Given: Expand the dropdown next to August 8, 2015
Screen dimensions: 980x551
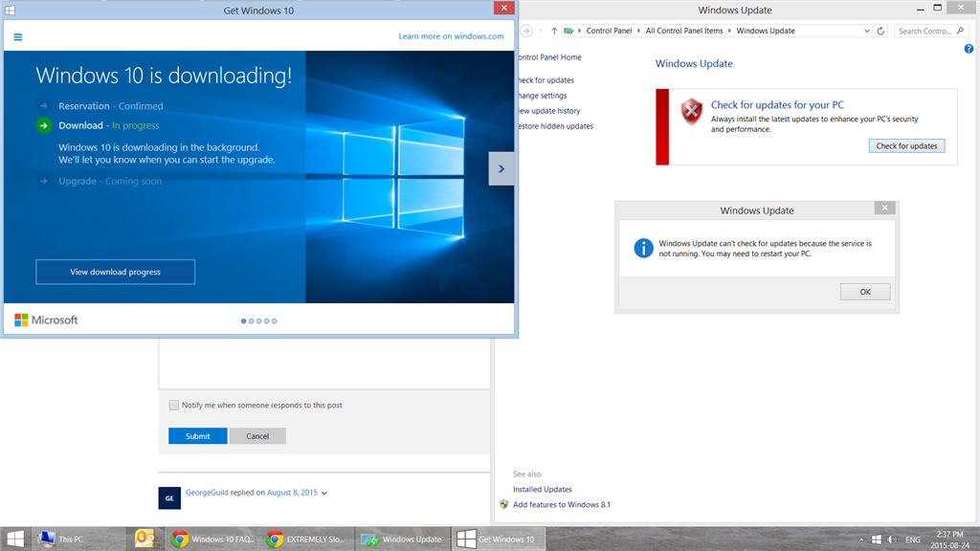Looking at the screenshot, I should pyautogui.click(x=323, y=493).
